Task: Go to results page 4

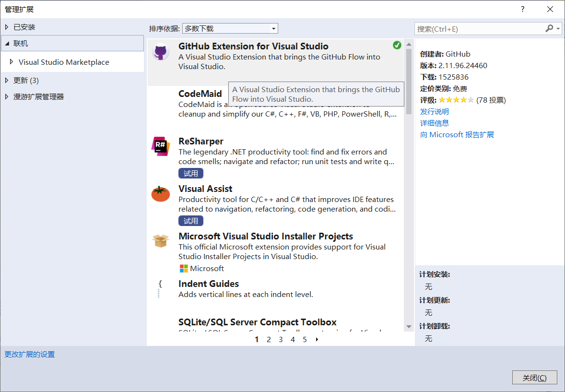Action: click(x=293, y=339)
